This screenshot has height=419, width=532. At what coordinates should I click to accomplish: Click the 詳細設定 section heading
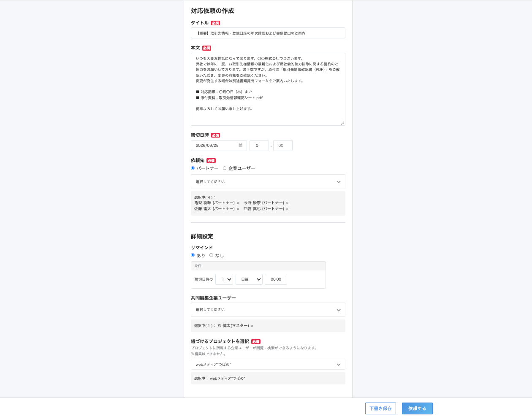[202, 236]
